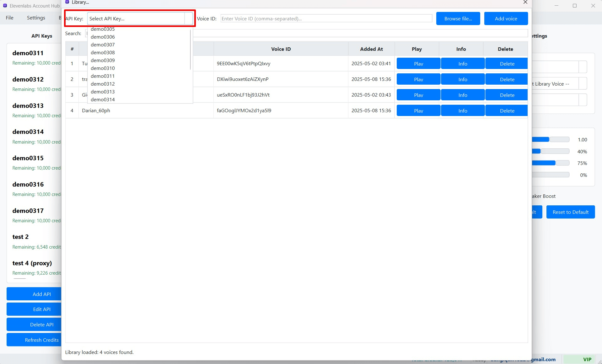Click the faGOoglJYMOx2d1ya5l9 voice ID cell

click(x=281, y=110)
